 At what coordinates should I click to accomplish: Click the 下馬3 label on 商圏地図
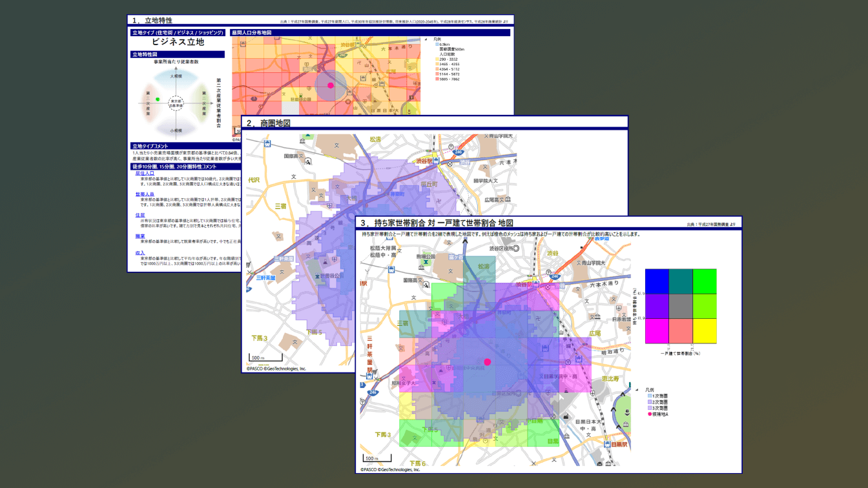pos(259,338)
